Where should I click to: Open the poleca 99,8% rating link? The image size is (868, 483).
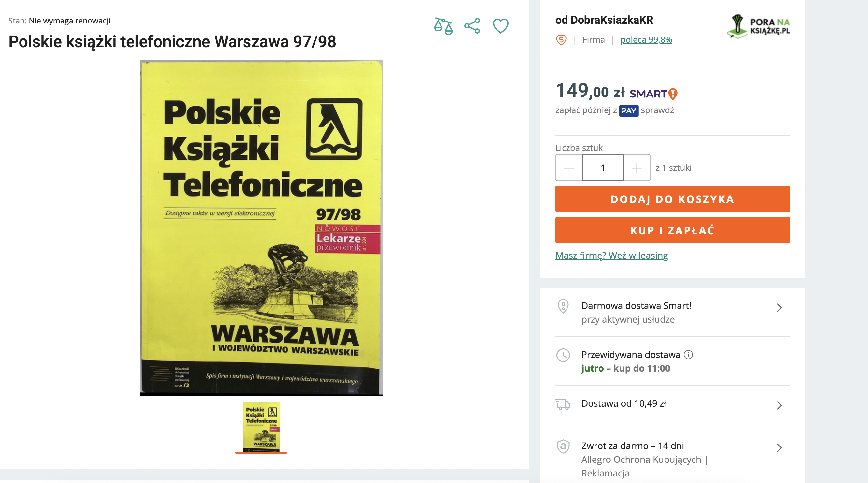pyautogui.click(x=646, y=40)
